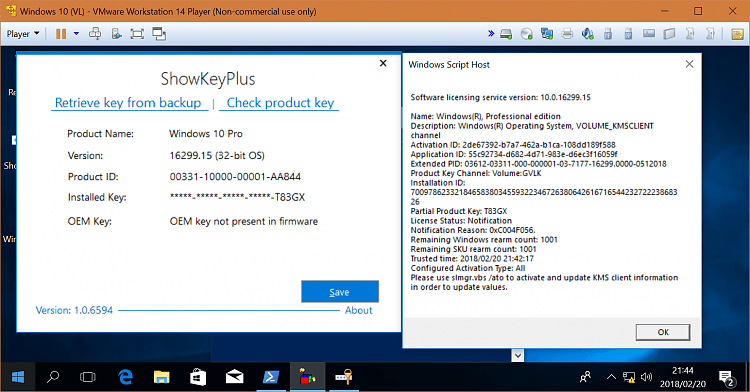Expand the down chevron below the dialog
The image size is (750, 392).
coord(518,355)
